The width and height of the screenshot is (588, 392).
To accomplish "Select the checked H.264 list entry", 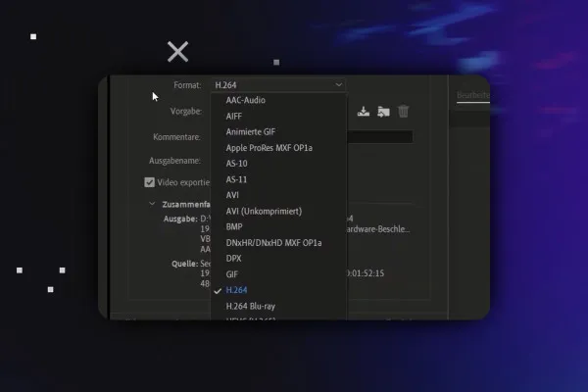I will (236, 290).
